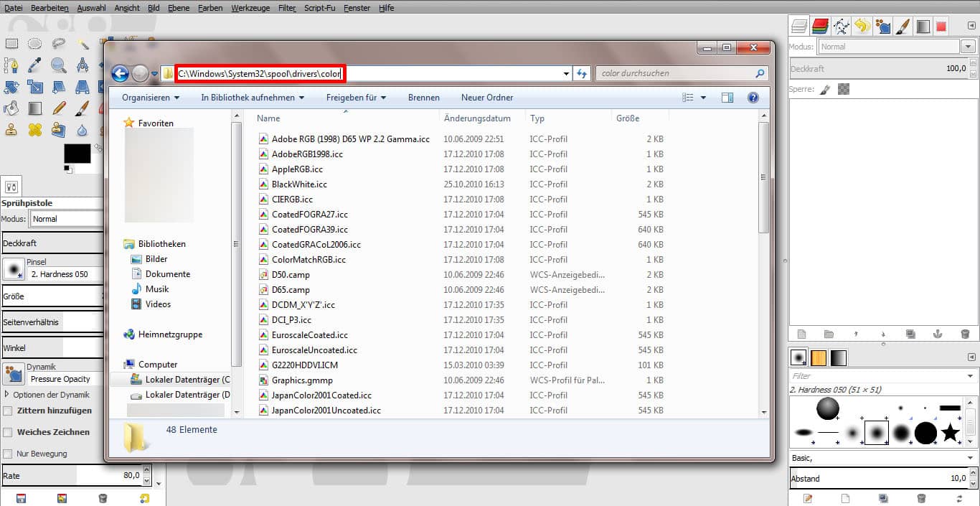Click the Explorer back arrow button
Screen dimensions: 980x506
tap(120, 73)
